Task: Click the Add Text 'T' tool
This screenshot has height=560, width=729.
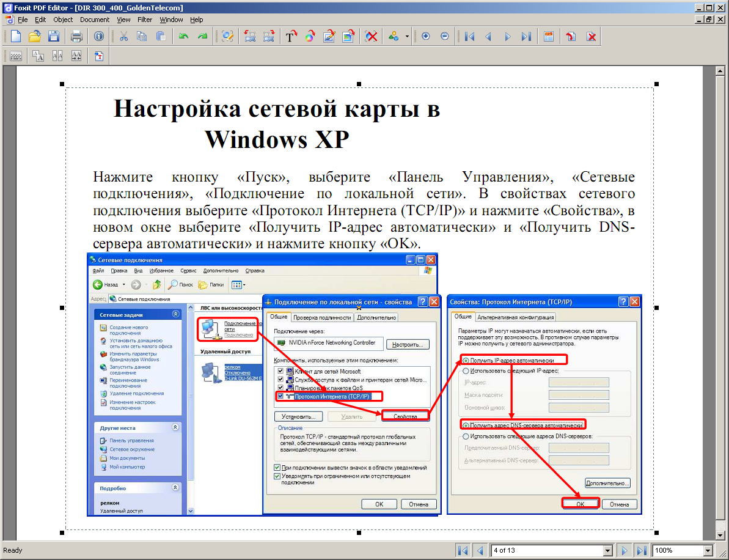Action: click(291, 36)
